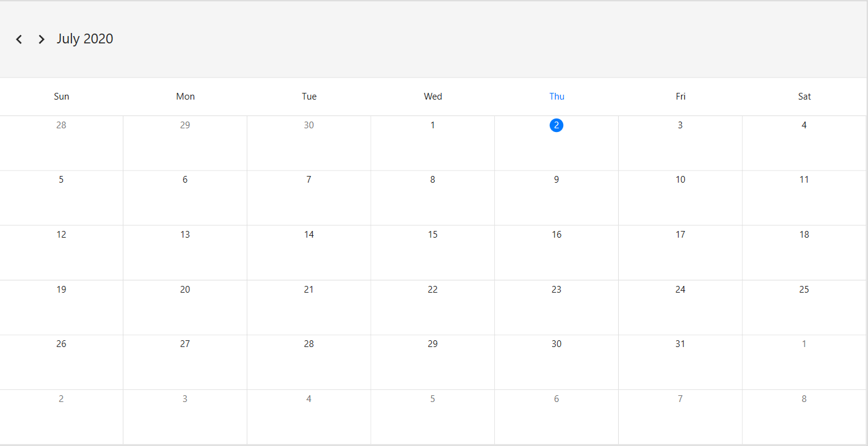Select the highlighted Thu column header

pos(556,97)
